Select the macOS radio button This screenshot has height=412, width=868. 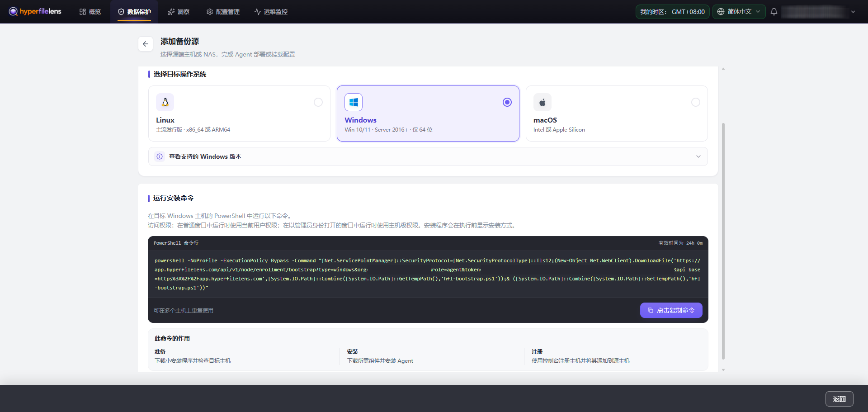(696, 102)
